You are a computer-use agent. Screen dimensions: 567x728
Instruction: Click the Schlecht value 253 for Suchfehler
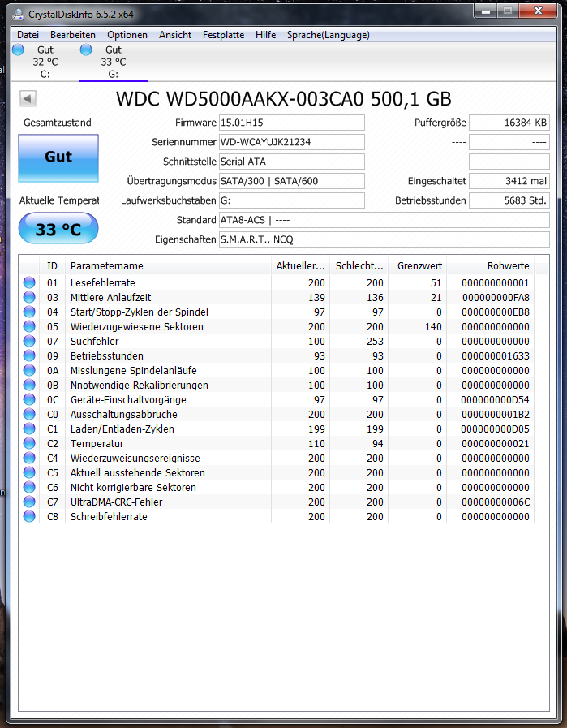[x=375, y=341]
